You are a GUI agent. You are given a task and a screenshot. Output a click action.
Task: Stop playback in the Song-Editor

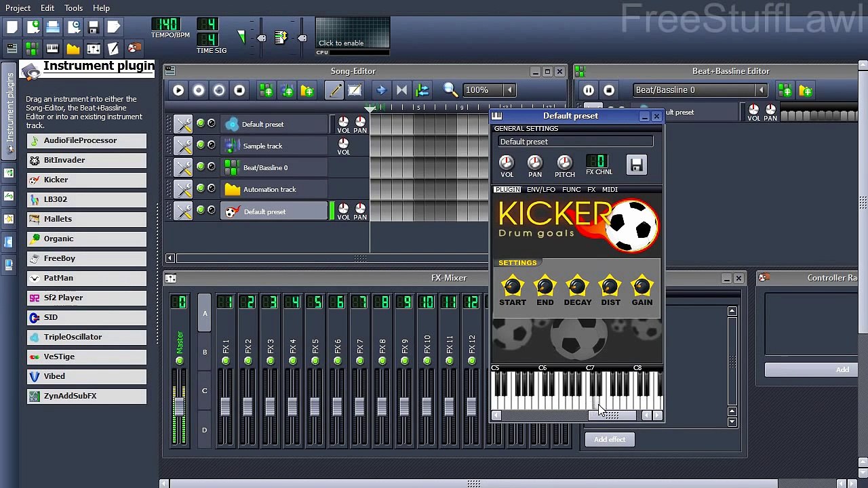[239, 90]
